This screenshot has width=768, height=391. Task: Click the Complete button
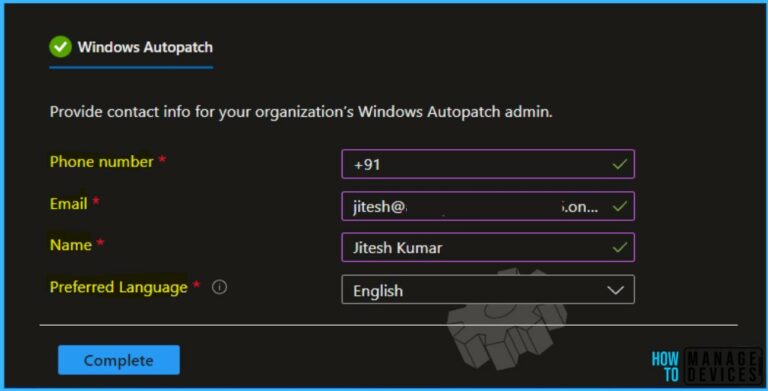119,360
